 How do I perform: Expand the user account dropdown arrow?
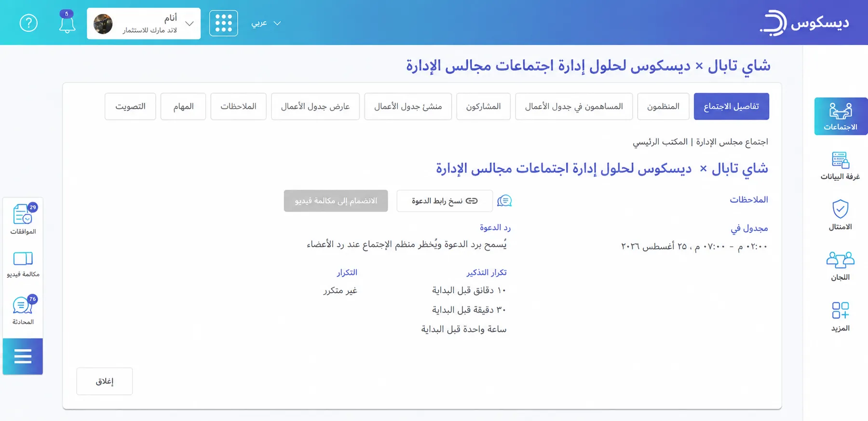click(190, 24)
